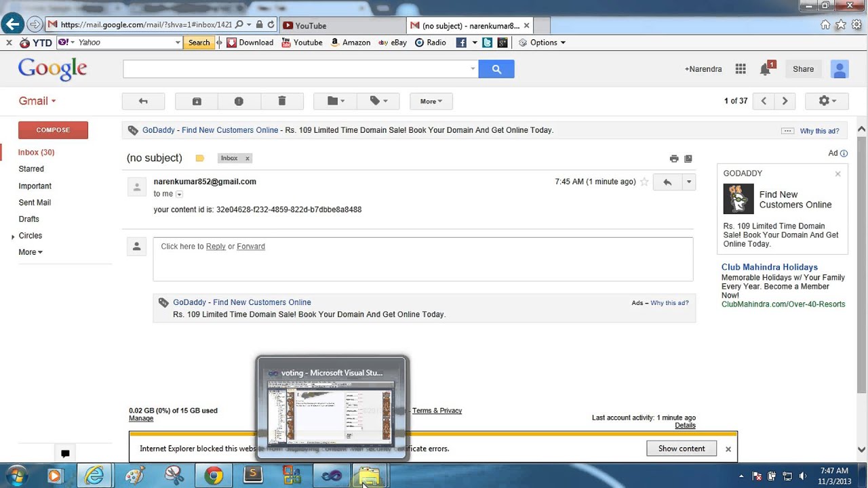The width and height of the screenshot is (868, 488).
Task: Remove the Inbox label with its x
Action: [248, 159]
